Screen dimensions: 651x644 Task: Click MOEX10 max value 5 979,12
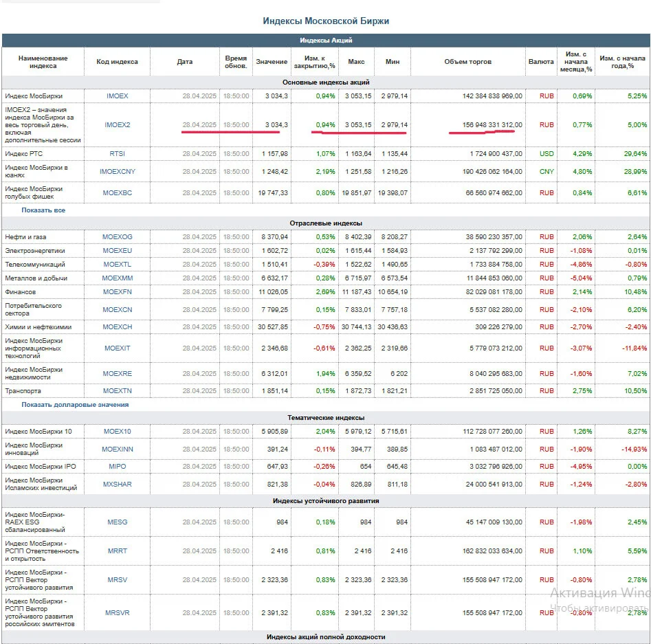click(358, 432)
